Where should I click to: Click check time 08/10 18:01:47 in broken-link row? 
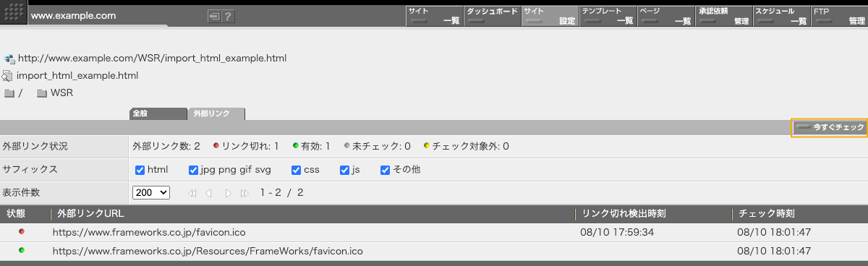pos(774,233)
